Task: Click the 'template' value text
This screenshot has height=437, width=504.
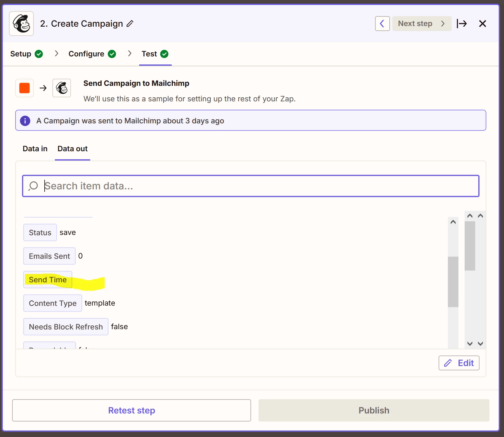Action: [100, 303]
